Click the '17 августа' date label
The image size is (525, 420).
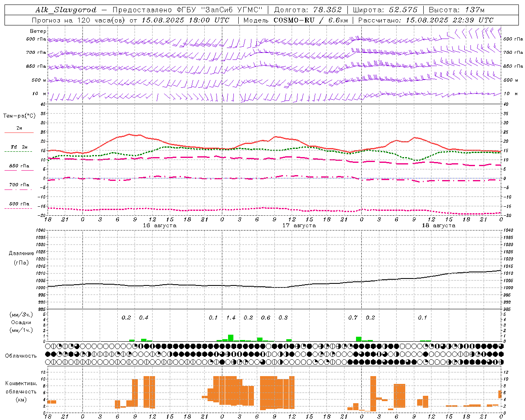[x=299, y=226]
